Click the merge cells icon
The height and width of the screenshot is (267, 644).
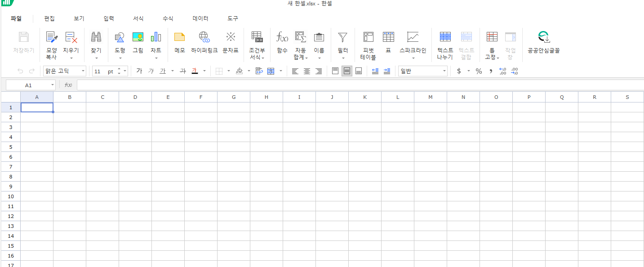coord(271,71)
